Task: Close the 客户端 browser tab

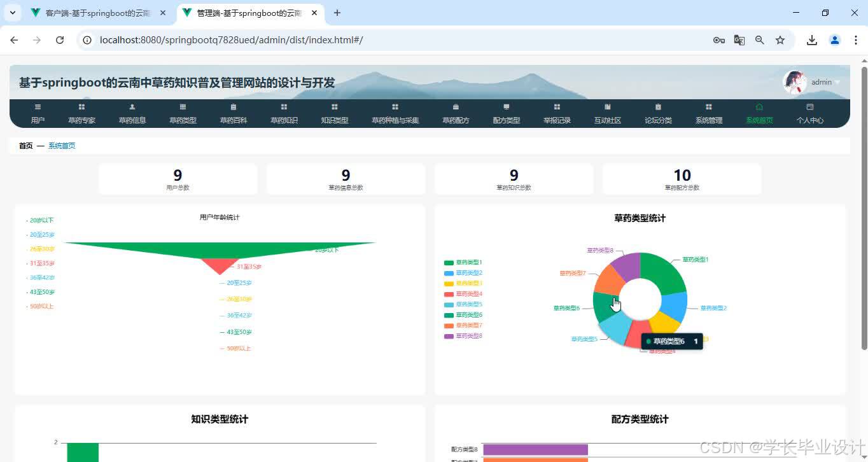Action: pos(163,13)
